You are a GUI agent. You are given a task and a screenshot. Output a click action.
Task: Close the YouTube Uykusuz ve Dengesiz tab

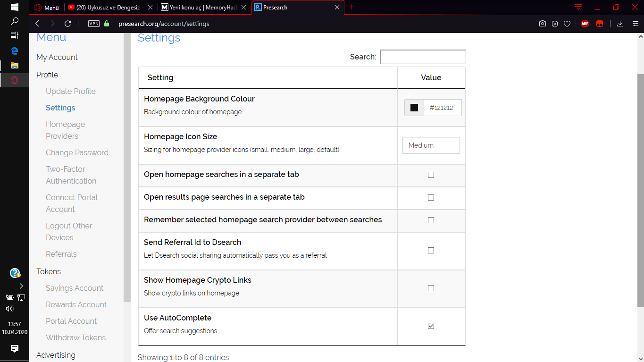click(150, 8)
